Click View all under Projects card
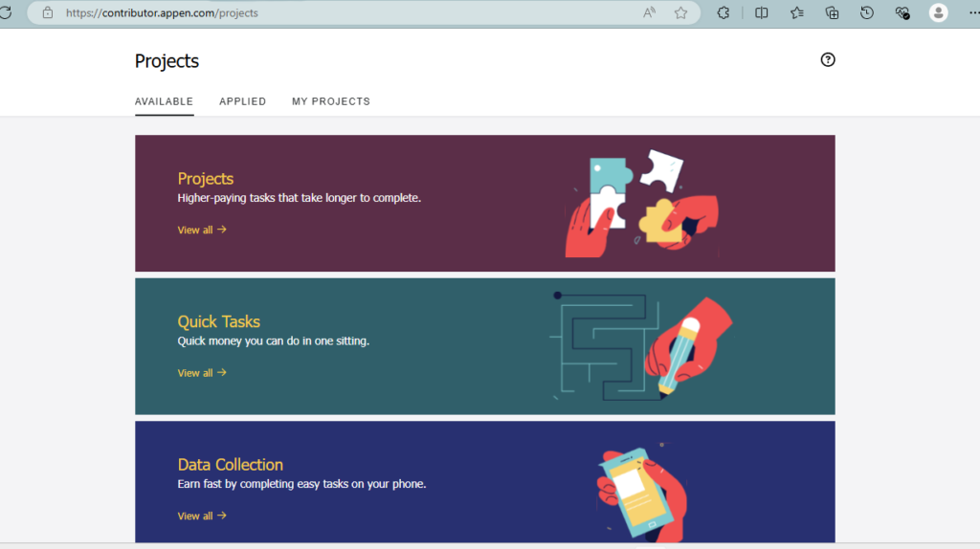Image resolution: width=980 pixels, height=549 pixels. 202,230
